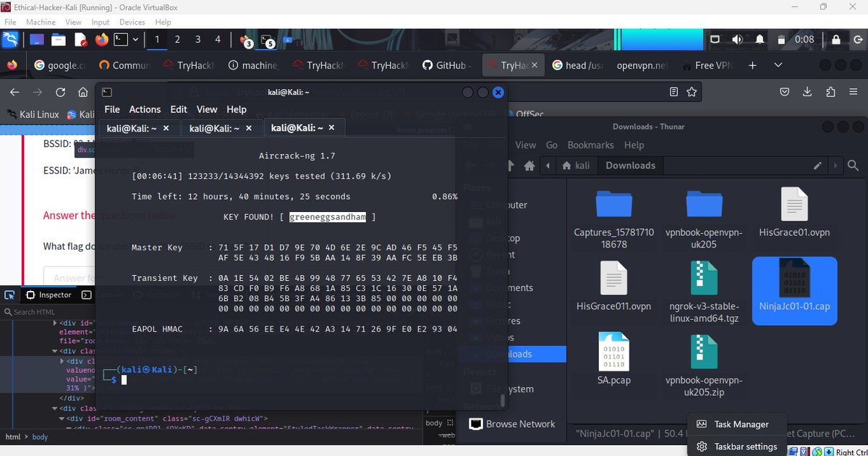Viewport: 868px width, 456px height.
Task: Click the kali path button in Thunar
Action: (576, 165)
